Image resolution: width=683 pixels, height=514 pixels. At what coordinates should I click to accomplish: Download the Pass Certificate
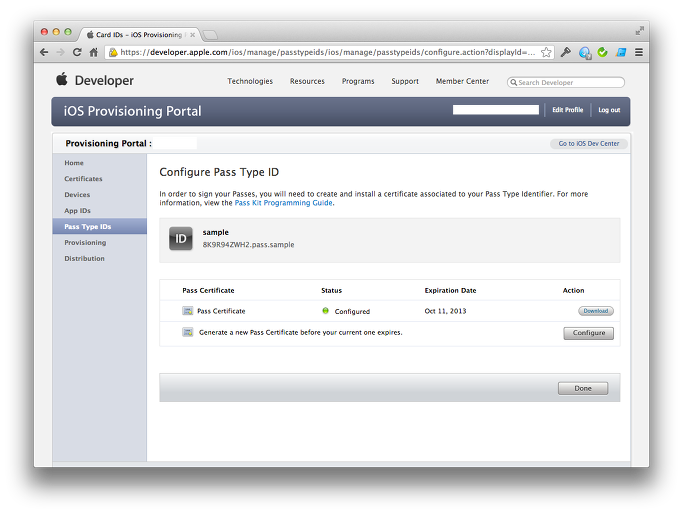[x=596, y=311]
